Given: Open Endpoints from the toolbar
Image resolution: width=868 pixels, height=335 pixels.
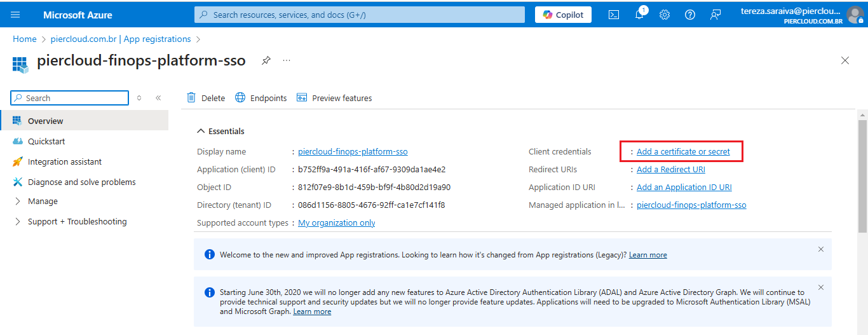Looking at the screenshot, I should click(261, 98).
